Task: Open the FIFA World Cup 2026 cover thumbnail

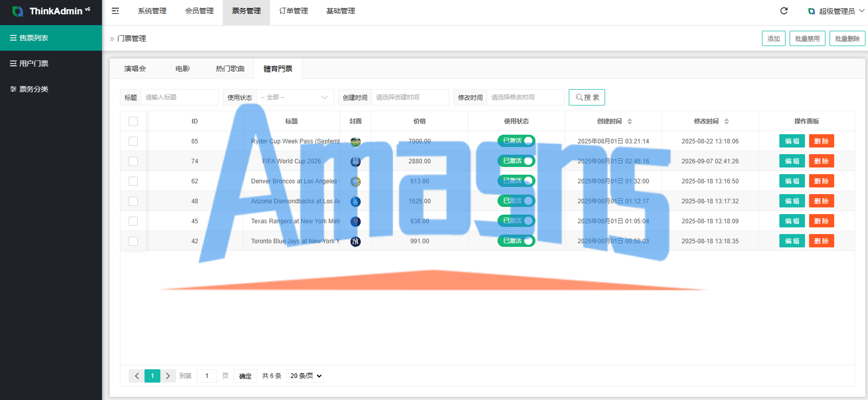Action: click(x=356, y=162)
